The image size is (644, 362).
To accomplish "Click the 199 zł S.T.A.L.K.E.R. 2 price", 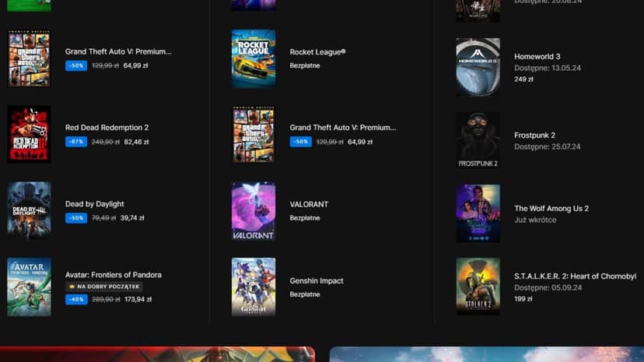I will coord(523,299).
